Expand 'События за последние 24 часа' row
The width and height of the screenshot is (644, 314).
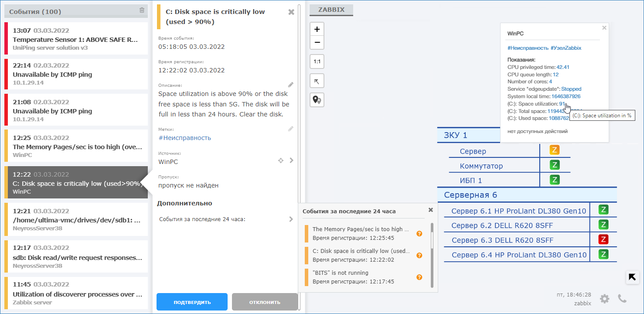click(291, 219)
